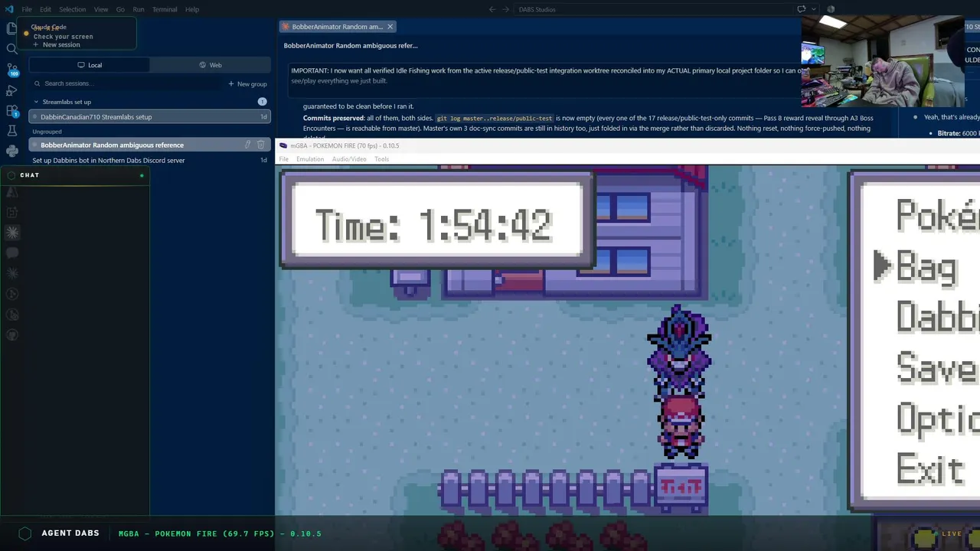
Task: Open the mGBA Audio/Video menu
Action: point(349,159)
